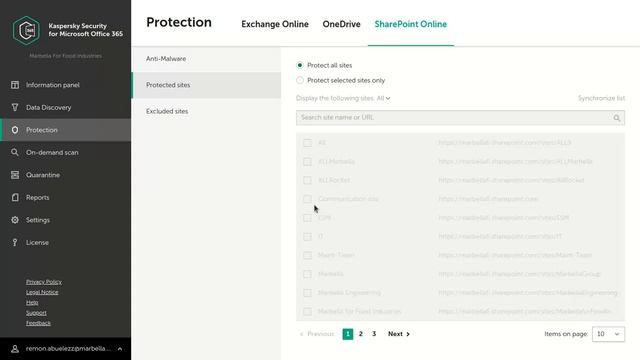Open License in sidebar
The width and height of the screenshot is (640, 360).
[x=65, y=242]
